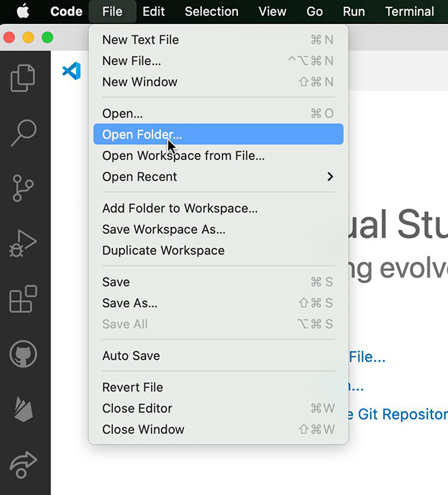The width and height of the screenshot is (448, 495).
Task: Select Open... in the File menu
Action: click(218, 113)
